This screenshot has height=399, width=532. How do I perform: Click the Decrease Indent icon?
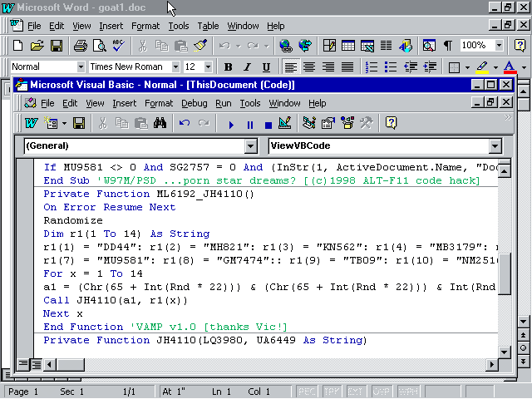[411, 66]
